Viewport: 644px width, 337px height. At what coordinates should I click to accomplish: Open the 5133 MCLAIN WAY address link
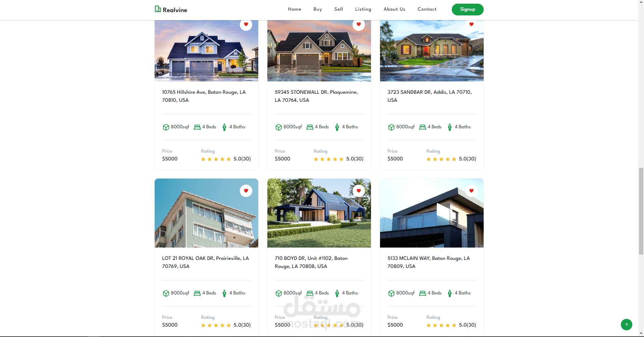[429, 262]
